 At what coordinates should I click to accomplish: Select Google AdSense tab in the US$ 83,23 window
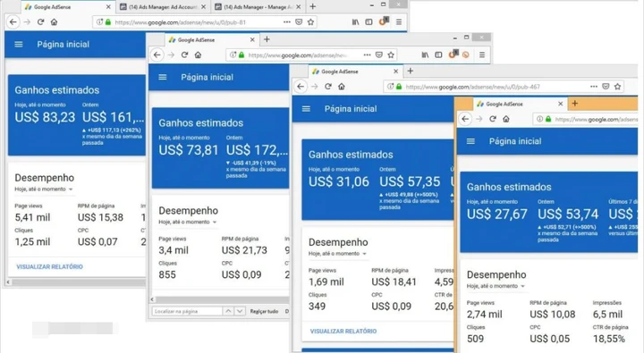(x=68, y=7)
